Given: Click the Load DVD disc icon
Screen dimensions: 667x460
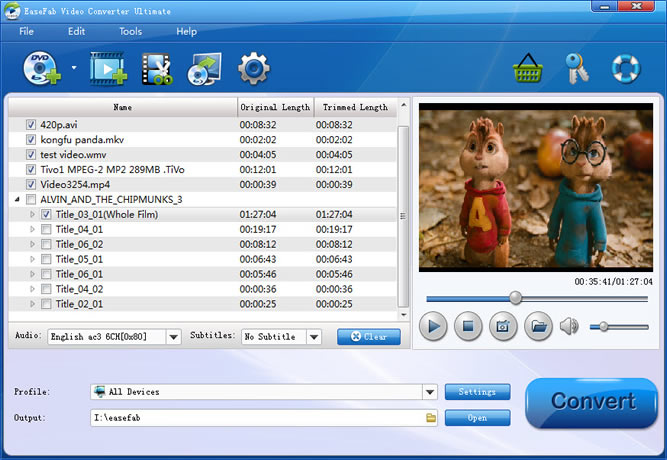Looking at the screenshot, I should click(42, 69).
